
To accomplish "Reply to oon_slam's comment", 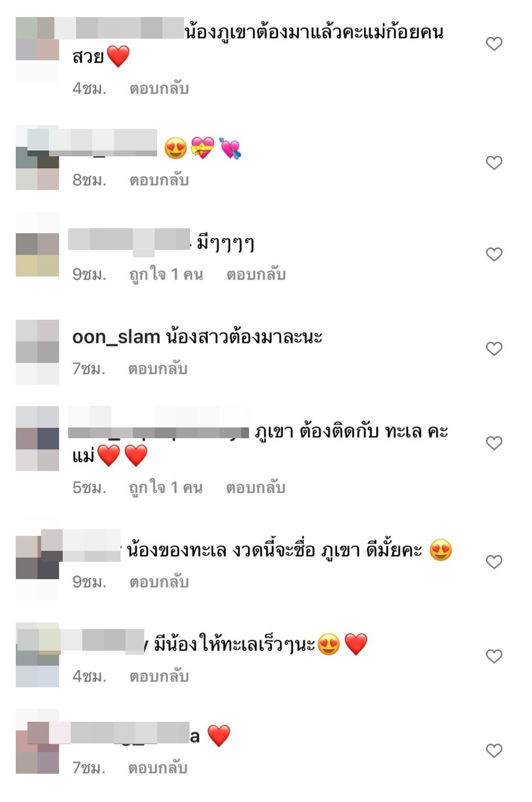I will 158,369.
